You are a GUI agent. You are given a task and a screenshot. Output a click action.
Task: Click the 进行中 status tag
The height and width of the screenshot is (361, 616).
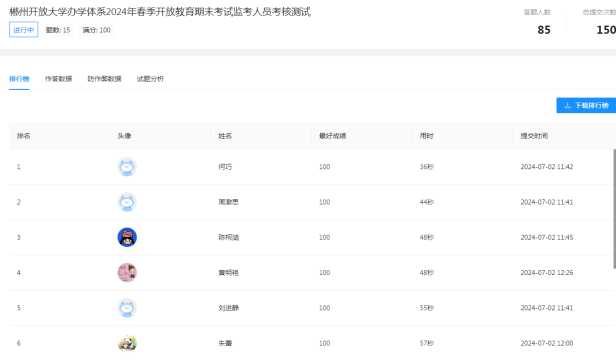tap(24, 30)
